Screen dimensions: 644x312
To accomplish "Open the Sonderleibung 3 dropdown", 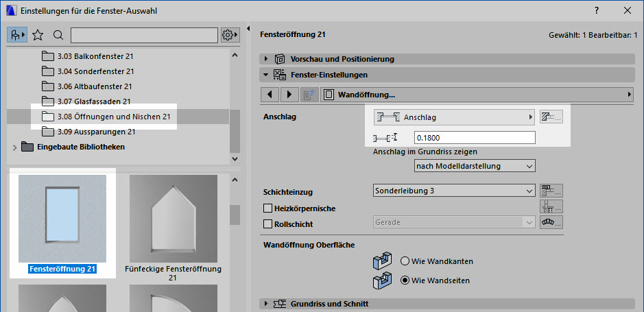I will click(455, 191).
